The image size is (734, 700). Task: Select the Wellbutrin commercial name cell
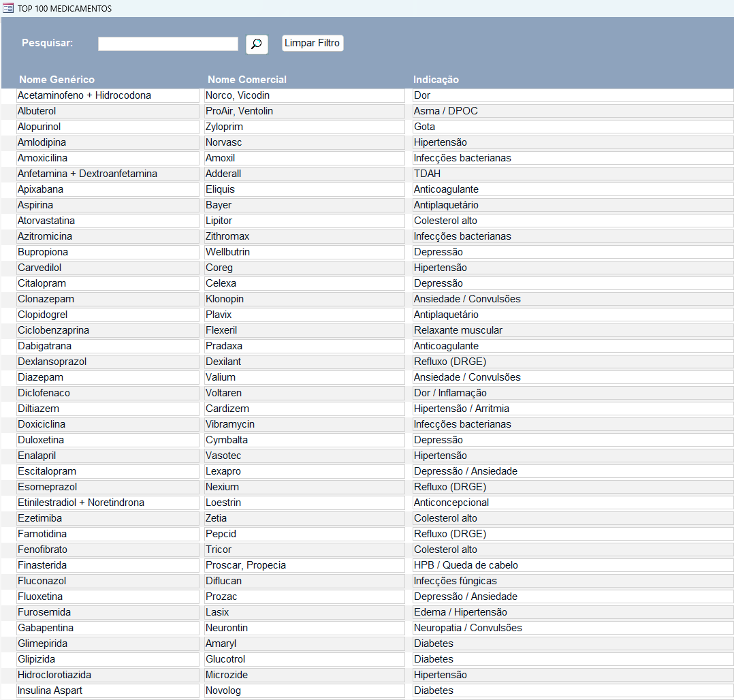click(304, 252)
